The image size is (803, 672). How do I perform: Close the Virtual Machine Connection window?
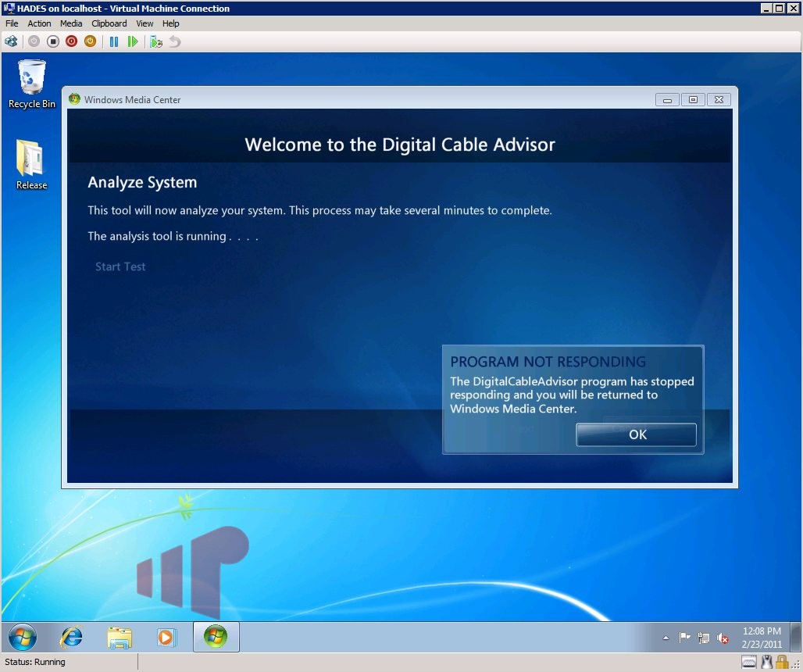tap(792, 8)
